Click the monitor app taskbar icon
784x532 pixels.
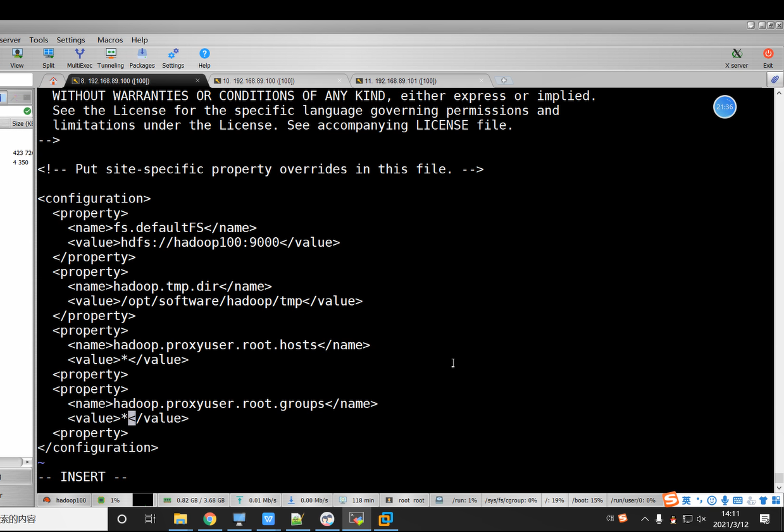(239, 519)
